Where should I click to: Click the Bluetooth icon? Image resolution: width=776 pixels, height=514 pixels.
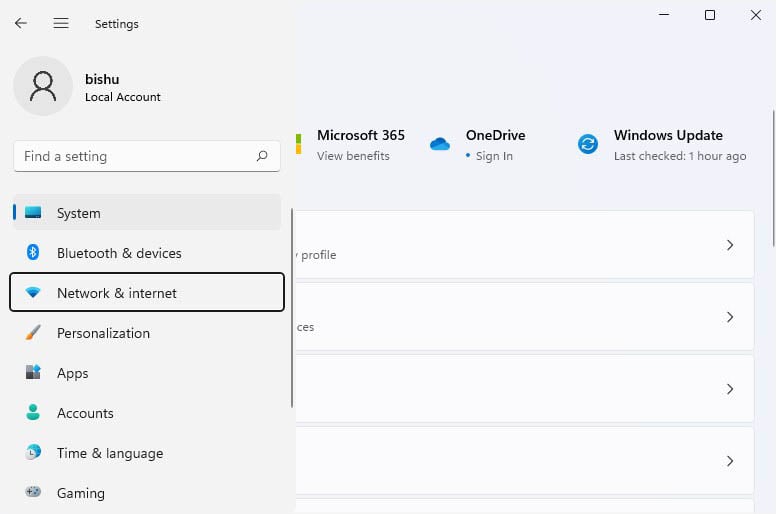coord(33,252)
